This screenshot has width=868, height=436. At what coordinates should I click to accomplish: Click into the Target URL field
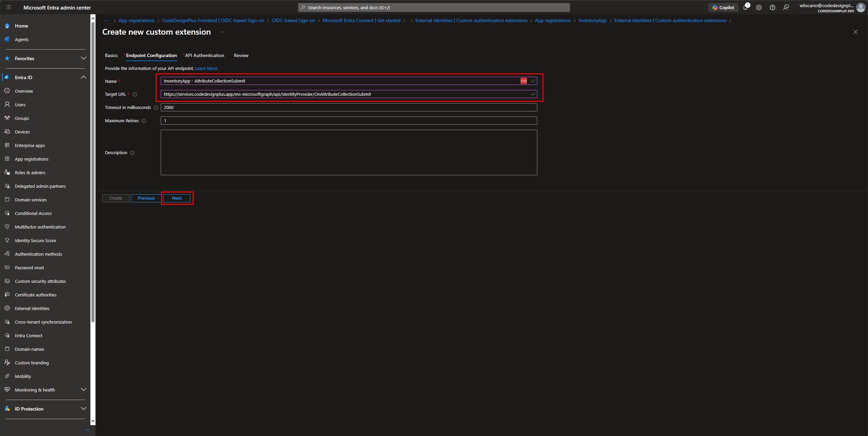click(349, 94)
